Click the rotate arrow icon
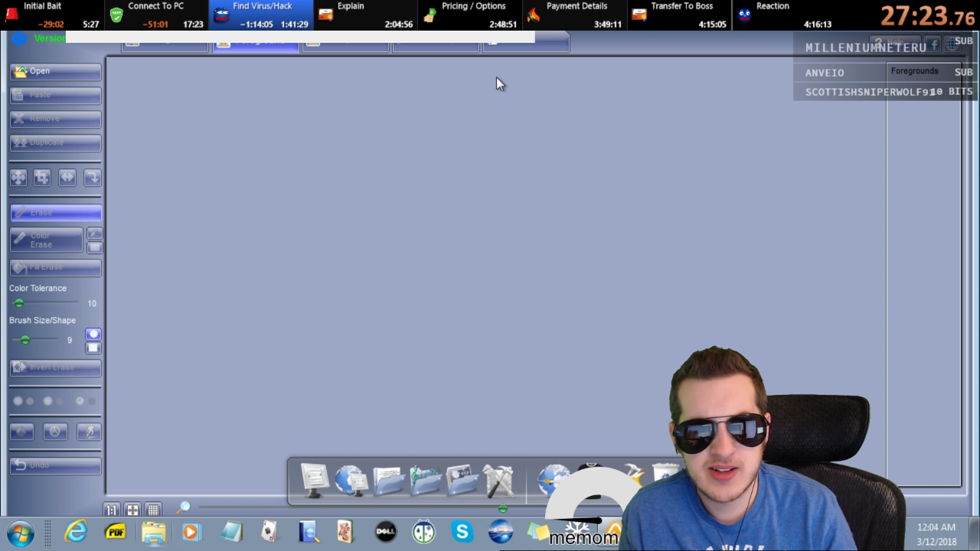 click(92, 178)
